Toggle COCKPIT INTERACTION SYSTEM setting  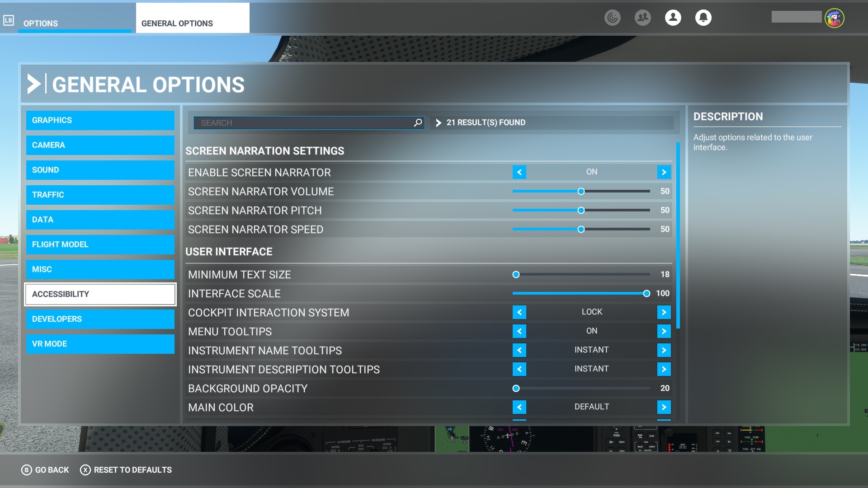664,312
